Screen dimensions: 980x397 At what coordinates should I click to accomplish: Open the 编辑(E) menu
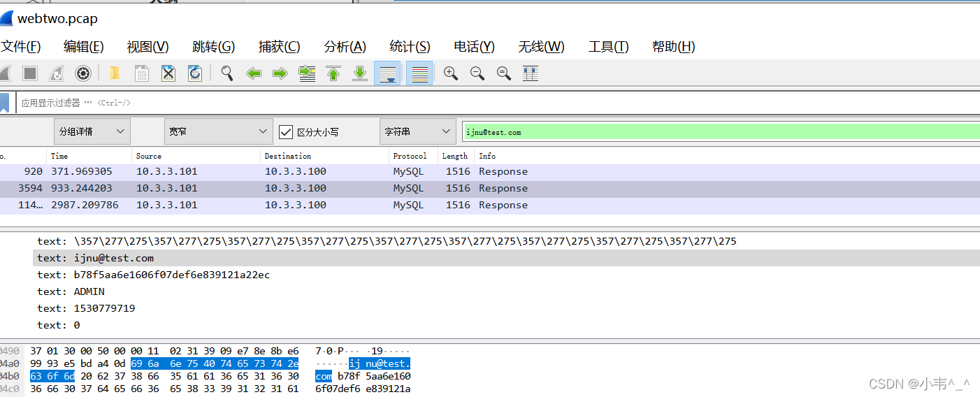(83, 47)
